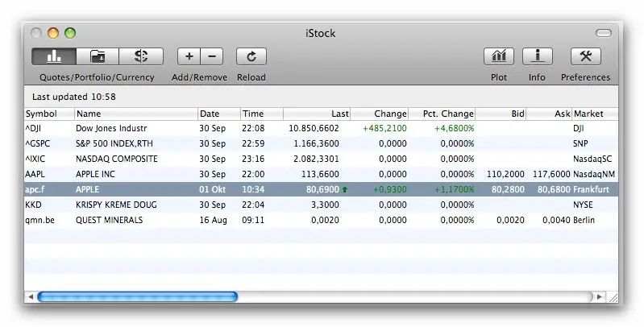Sort by the Ask column header
The width and height of the screenshot is (644, 327).
(x=549, y=114)
